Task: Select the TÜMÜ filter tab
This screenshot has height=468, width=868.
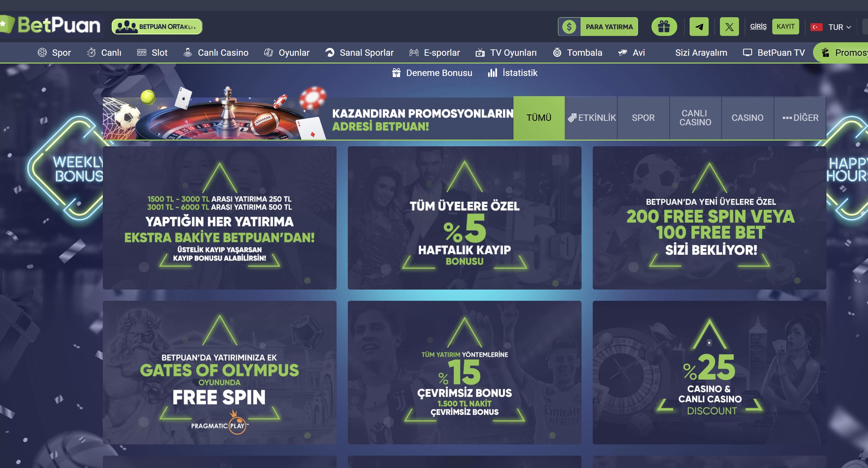Action: pos(539,118)
